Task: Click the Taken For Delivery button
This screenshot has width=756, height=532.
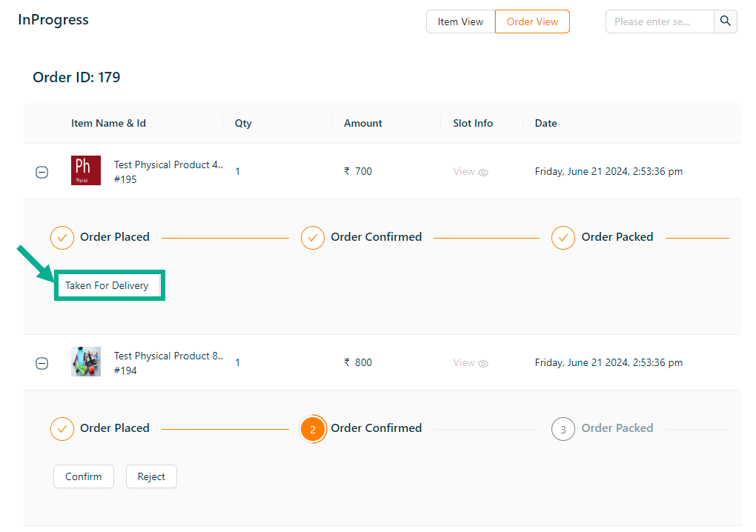Action: 107,285
